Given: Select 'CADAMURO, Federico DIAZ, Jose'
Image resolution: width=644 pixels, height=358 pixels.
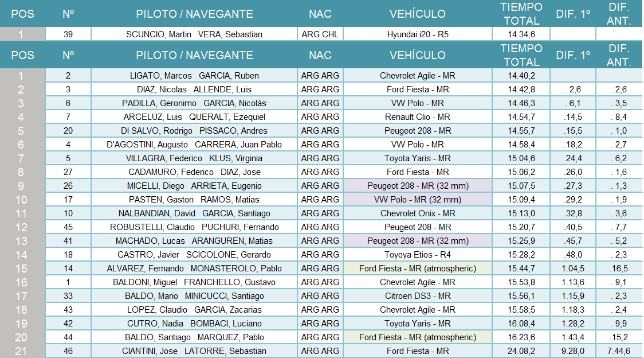Looking at the screenshot, I should click(194, 172).
